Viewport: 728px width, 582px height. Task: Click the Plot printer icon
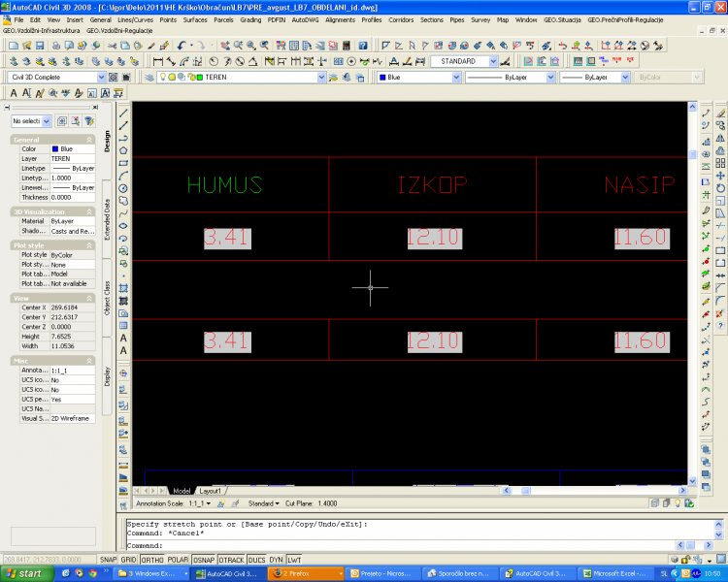(x=55, y=46)
